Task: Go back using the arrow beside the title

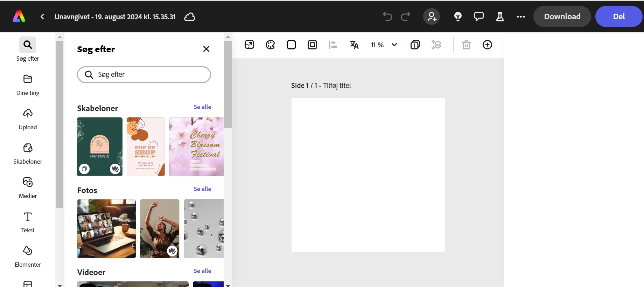Action: 42,16
